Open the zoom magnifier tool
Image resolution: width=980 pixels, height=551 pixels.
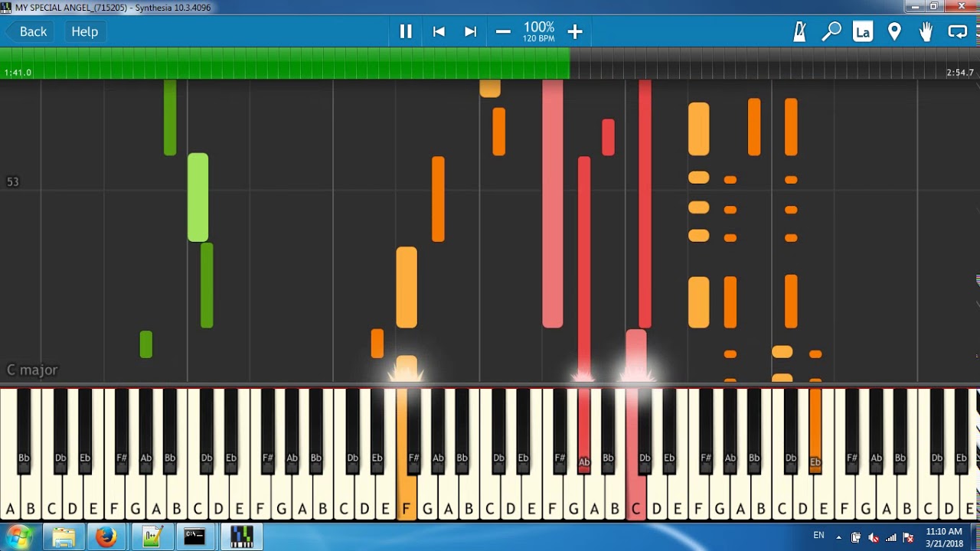click(831, 31)
